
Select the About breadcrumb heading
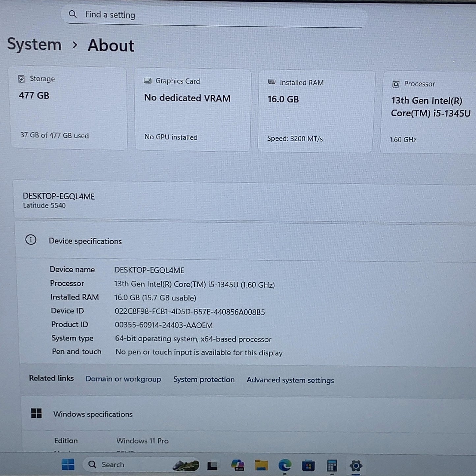111,45
